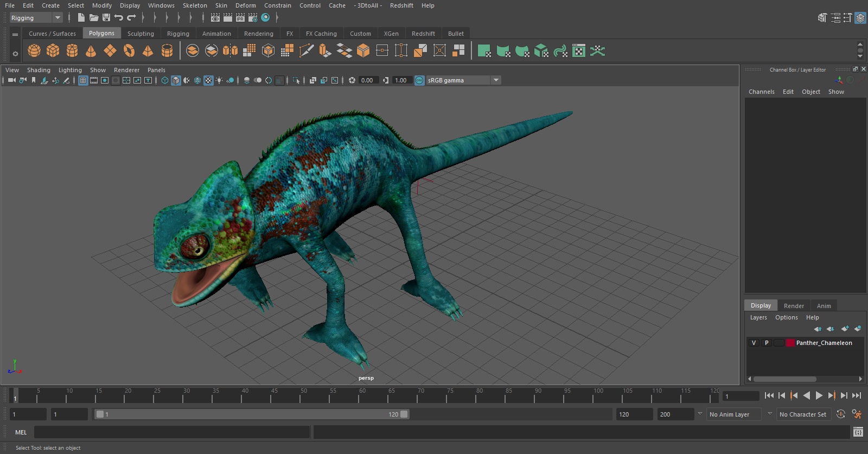Open the Renderer panel menu
868x454 pixels.
point(126,70)
